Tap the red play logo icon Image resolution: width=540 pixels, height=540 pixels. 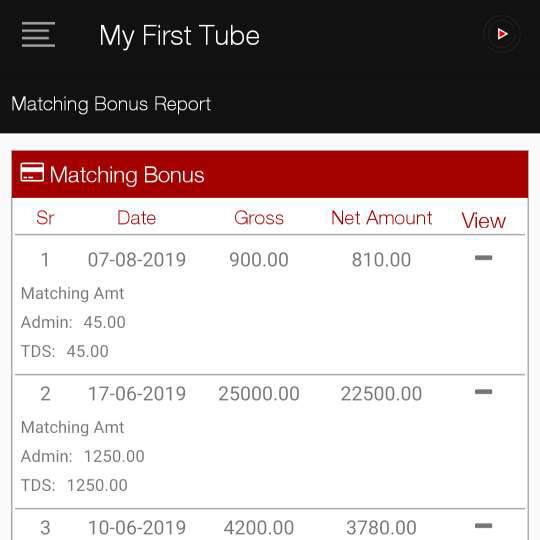tap(502, 34)
